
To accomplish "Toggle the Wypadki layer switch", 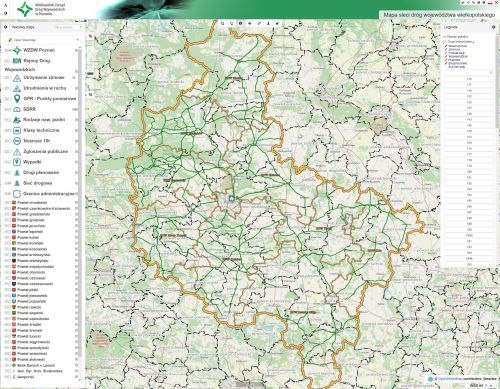I will click(x=7, y=162).
